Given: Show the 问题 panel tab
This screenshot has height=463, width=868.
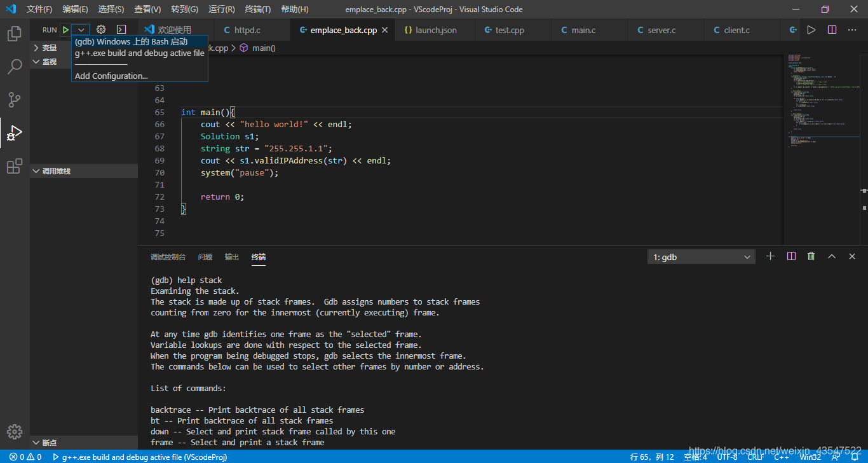Looking at the screenshot, I should (205, 257).
